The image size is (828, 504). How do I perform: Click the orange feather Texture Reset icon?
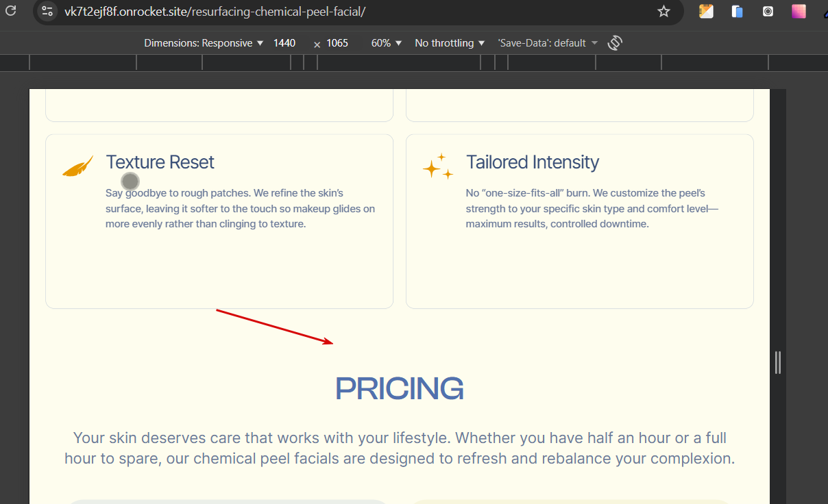tap(77, 166)
